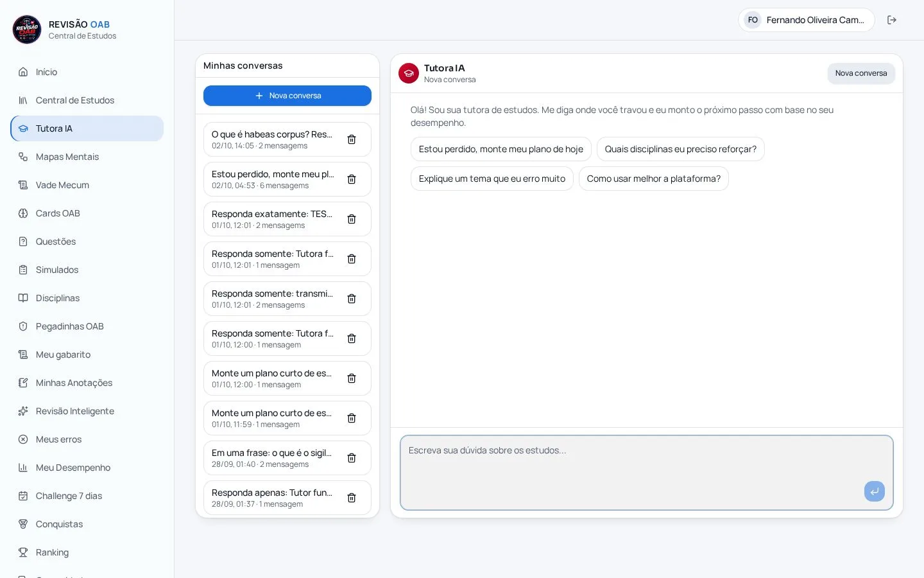The width and height of the screenshot is (924, 578).
Task: Open conversation 'Responda somente: Tutora f...' from 01/10, 12:01
Action: coord(273,259)
